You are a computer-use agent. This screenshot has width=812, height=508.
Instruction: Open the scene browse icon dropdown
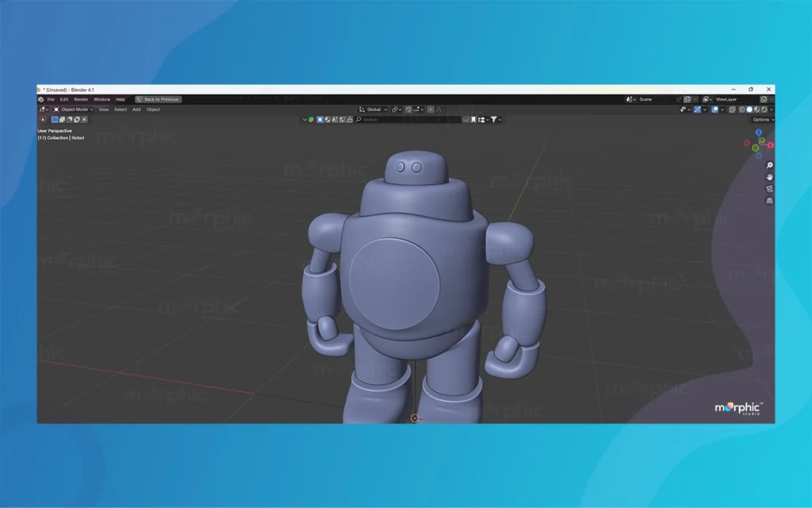pos(630,99)
